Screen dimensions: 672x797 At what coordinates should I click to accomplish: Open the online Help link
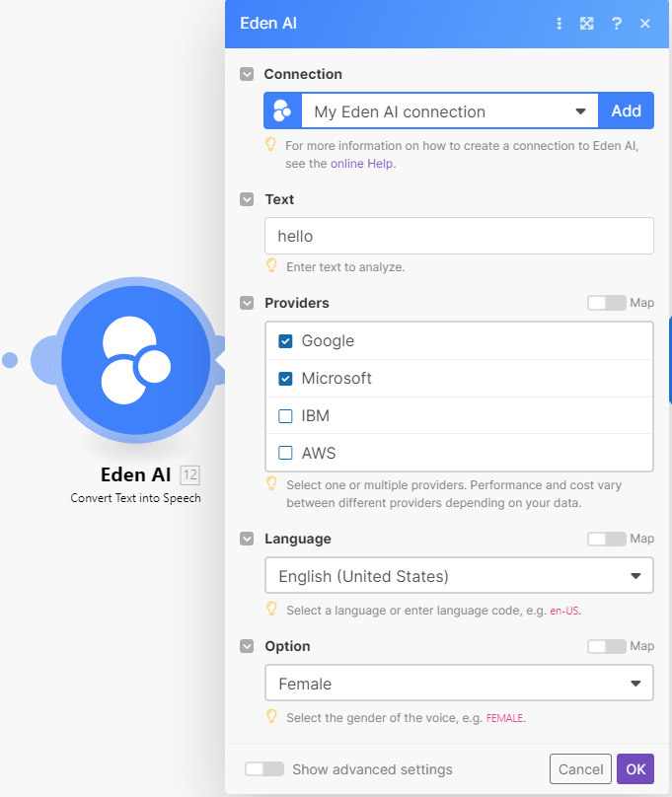tap(362, 164)
